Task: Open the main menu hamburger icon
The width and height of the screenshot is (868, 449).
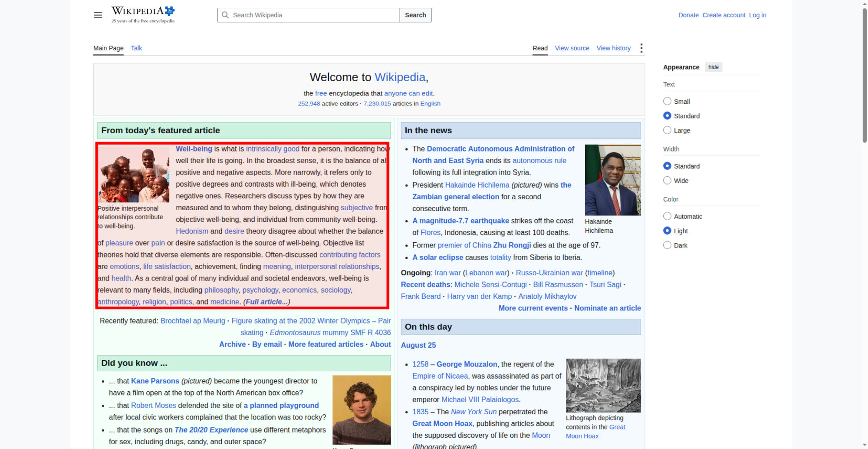Action: tap(98, 15)
